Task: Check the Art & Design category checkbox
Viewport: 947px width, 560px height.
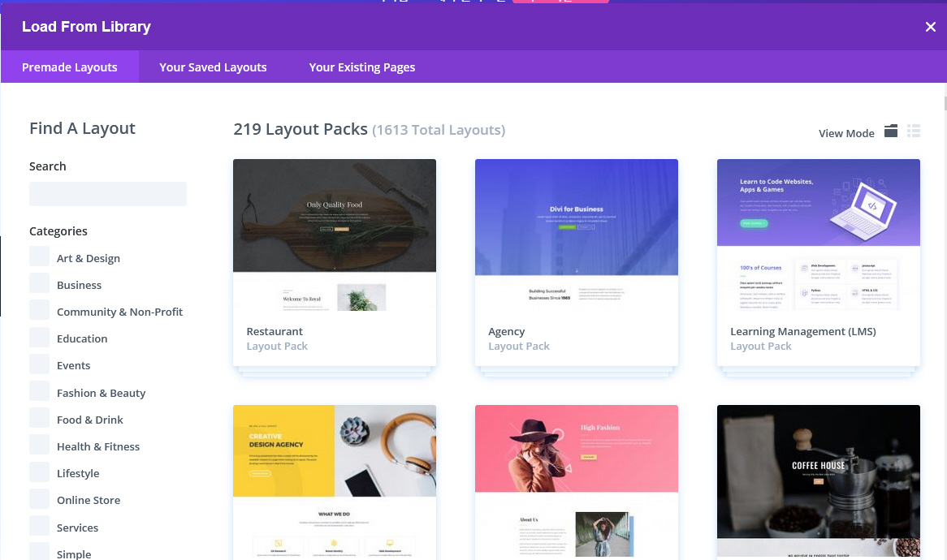Action: point(39,256)
